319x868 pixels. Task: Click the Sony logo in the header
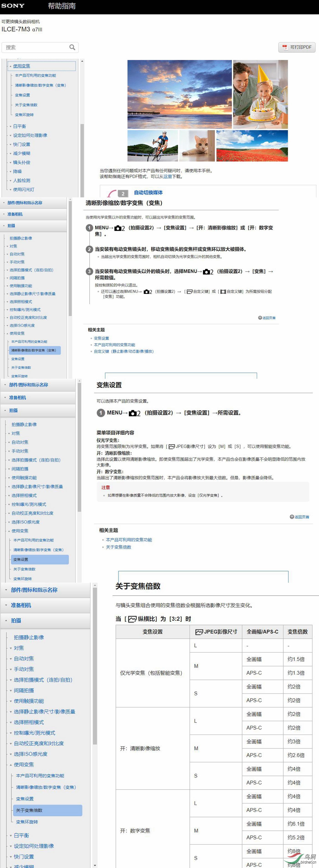tap(13, 6)
